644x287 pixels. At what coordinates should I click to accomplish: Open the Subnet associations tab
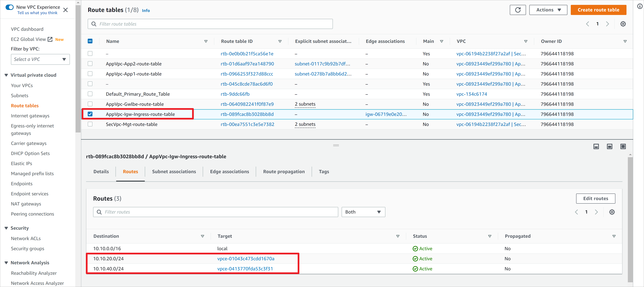(x=174, y=172)
